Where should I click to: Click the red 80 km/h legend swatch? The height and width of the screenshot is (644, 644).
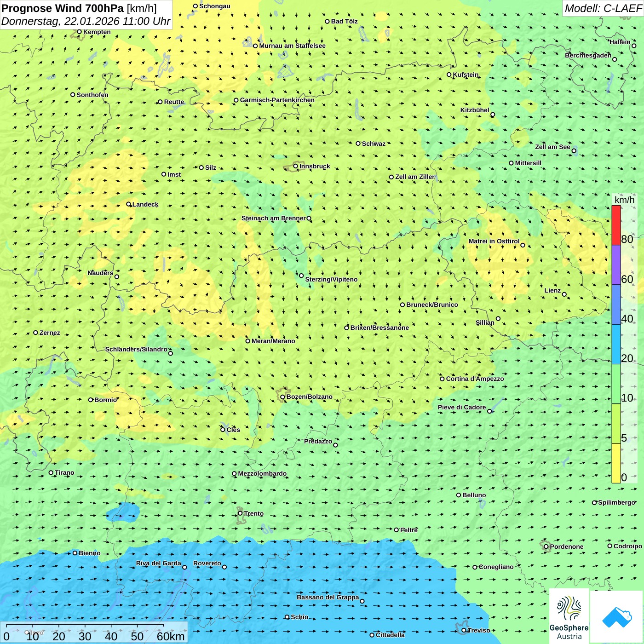[x=616, y=225]
